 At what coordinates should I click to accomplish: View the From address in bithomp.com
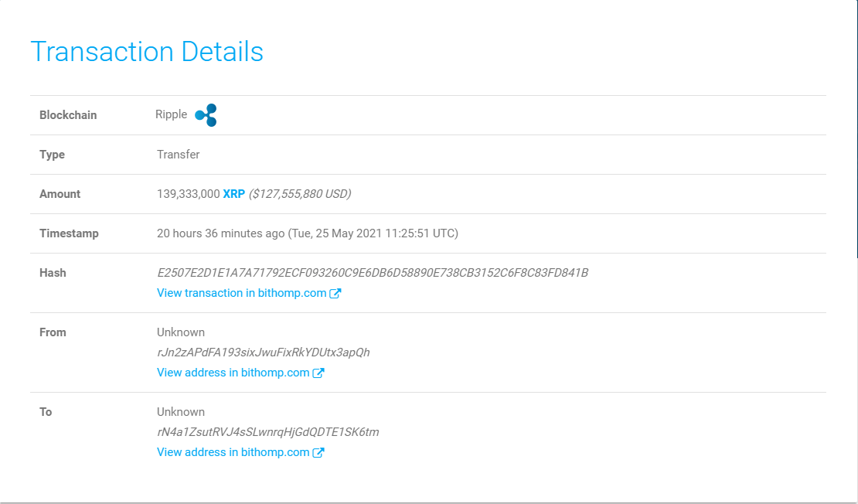[x=232, y=372]
